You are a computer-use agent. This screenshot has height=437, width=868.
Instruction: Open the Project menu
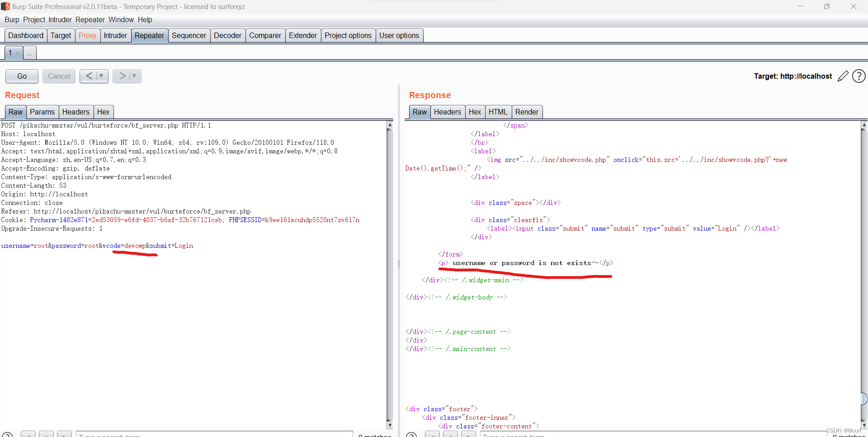click(x=34, y=19)
